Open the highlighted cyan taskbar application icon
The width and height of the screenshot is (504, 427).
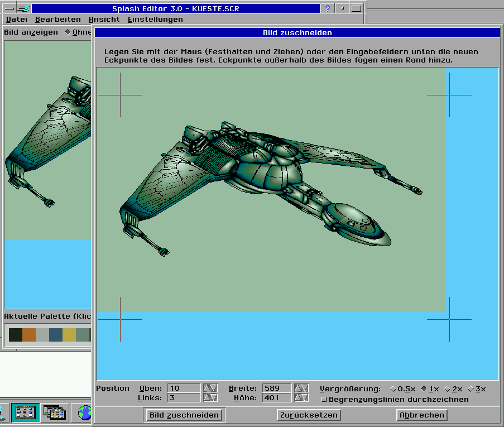(x=25, y=413)
